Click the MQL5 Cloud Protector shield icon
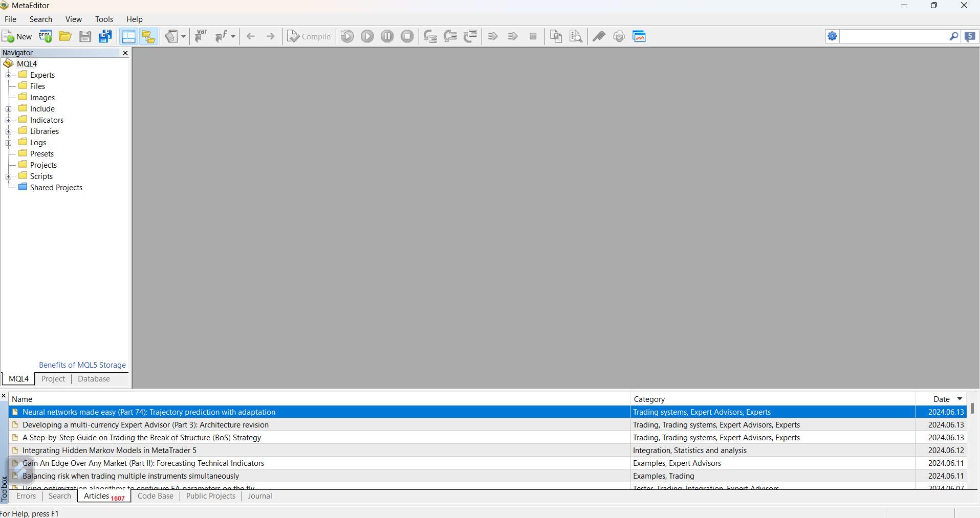This screenshot has height=518, width=980. 619,36
